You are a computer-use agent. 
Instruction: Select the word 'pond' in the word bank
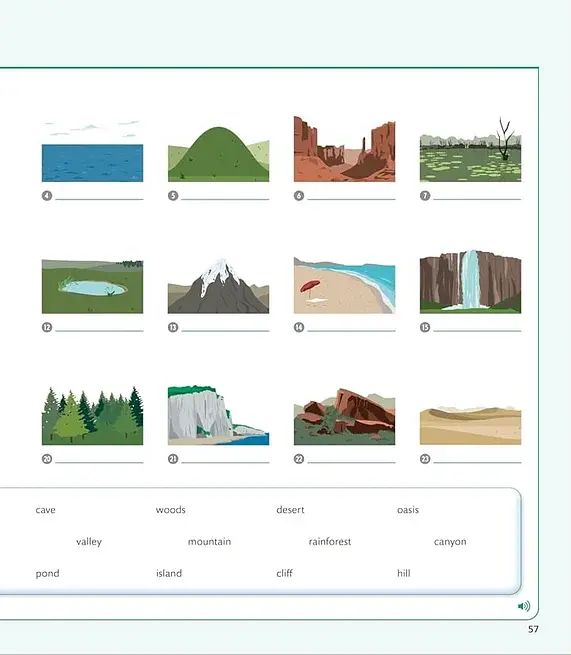coord(47,574)
